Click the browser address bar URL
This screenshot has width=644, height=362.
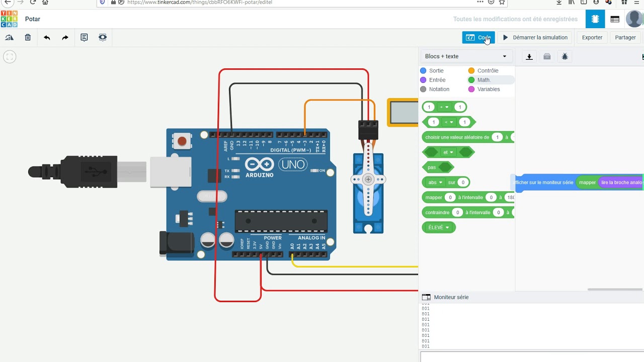[200, 2]
